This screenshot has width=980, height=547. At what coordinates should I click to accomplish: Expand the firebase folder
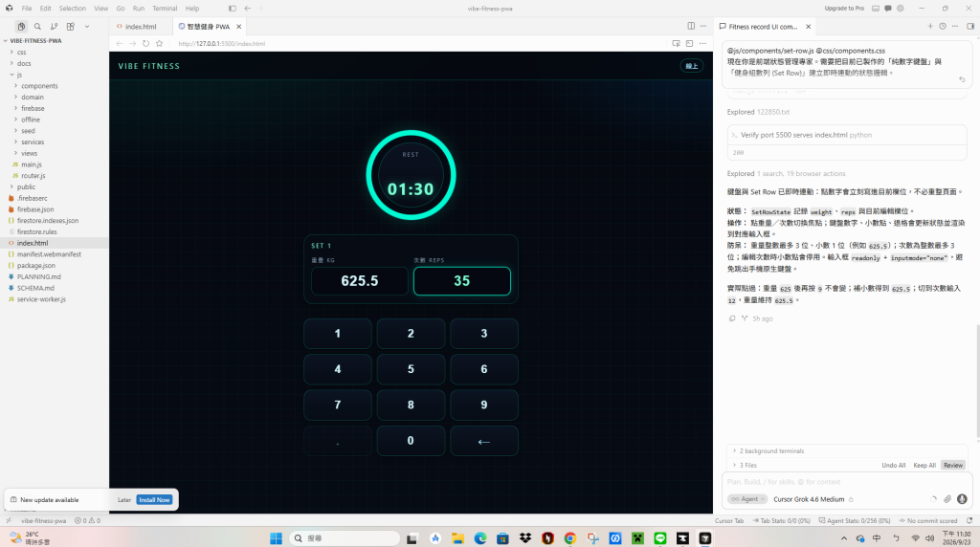[33, 108]
